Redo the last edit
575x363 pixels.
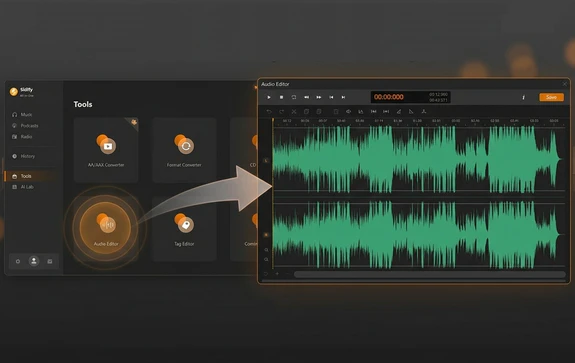281,111
